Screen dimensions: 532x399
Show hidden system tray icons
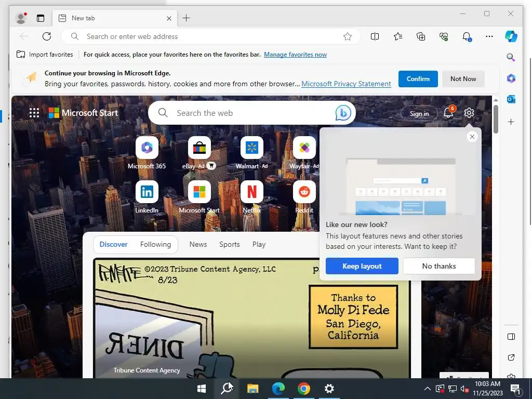point(428,389)
